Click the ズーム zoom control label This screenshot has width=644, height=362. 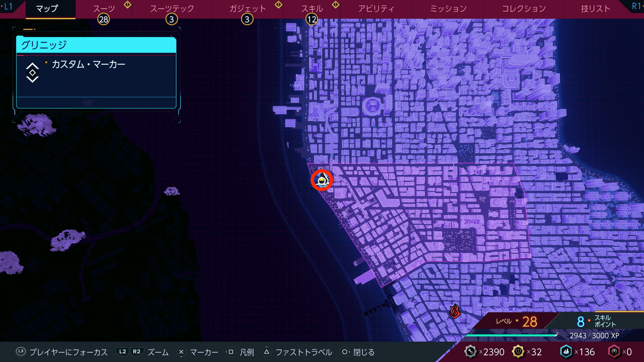pyautogui.click(x=158, y=352)
